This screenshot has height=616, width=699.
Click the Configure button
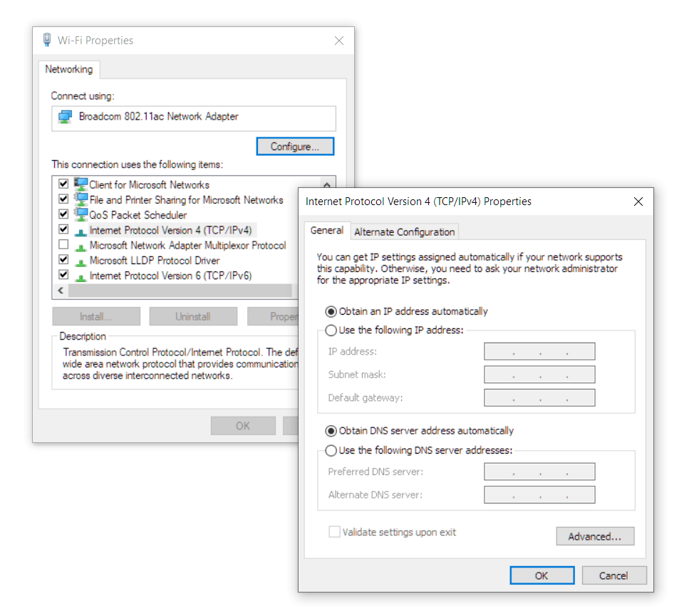[295, 146]
